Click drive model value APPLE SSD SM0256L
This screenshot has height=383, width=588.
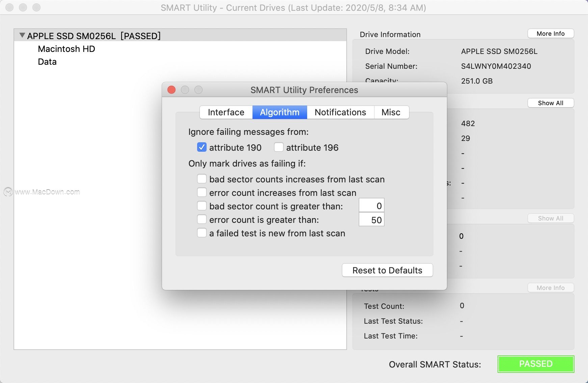click(499, 51)
